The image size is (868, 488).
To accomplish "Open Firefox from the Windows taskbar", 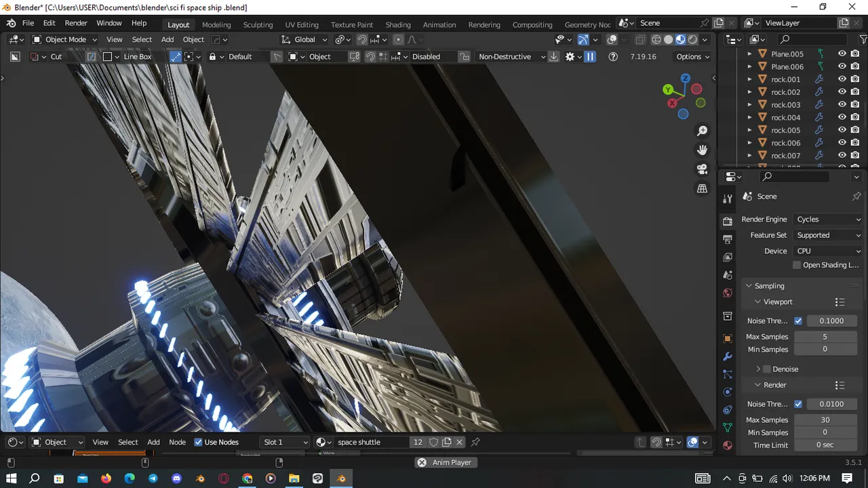I will [106, 479].
